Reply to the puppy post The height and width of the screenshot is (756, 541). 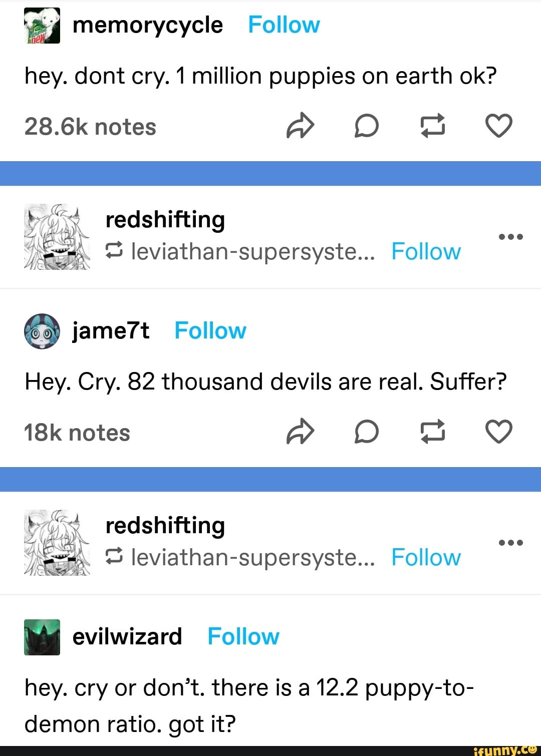coord(366,127)
